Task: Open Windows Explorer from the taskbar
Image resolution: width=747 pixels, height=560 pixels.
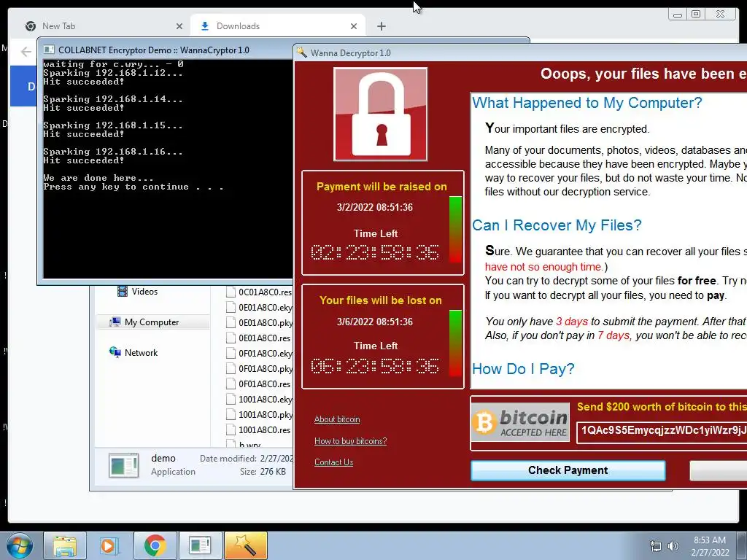Action: [65, 545]
